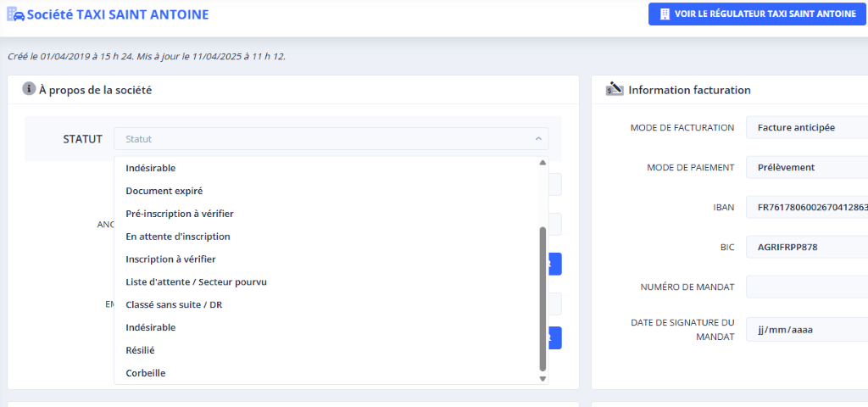Open the Voir le régulateur Taxi Saint Antoine button
The image size is (868, 407).
point(758,14)
